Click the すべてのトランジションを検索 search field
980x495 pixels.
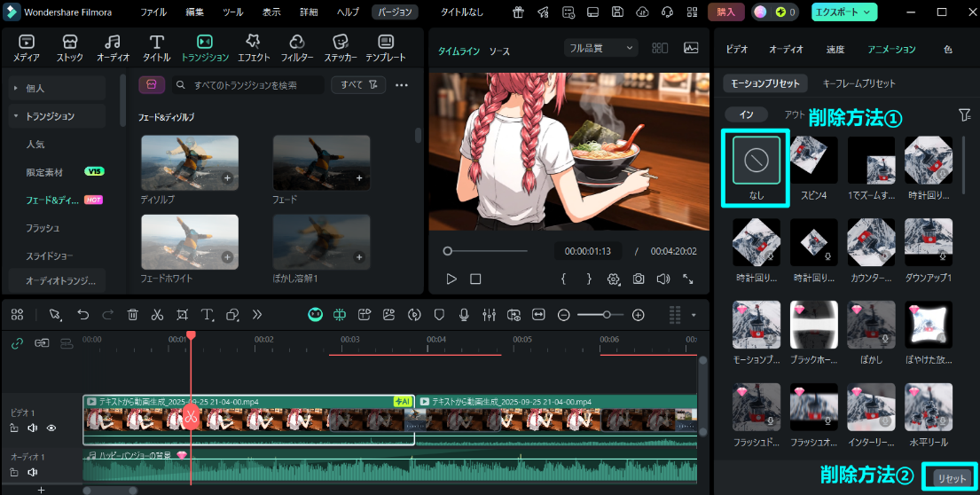(248, 85)
